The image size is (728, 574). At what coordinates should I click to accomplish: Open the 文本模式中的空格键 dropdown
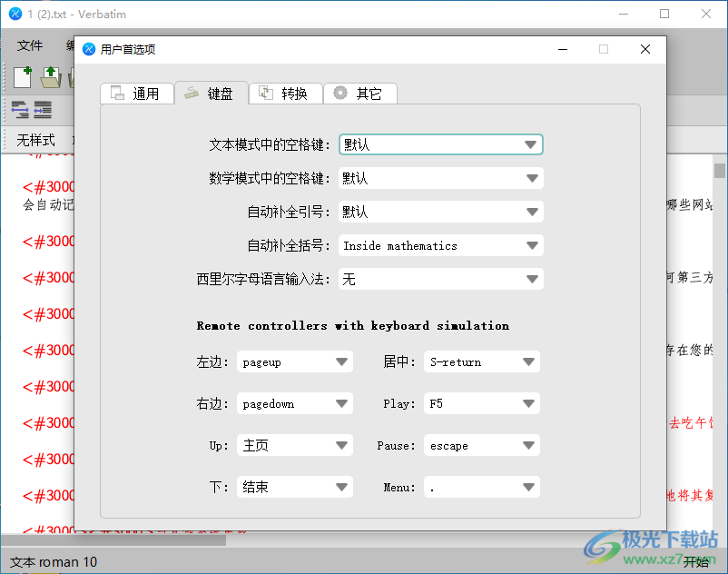[440, 145]
